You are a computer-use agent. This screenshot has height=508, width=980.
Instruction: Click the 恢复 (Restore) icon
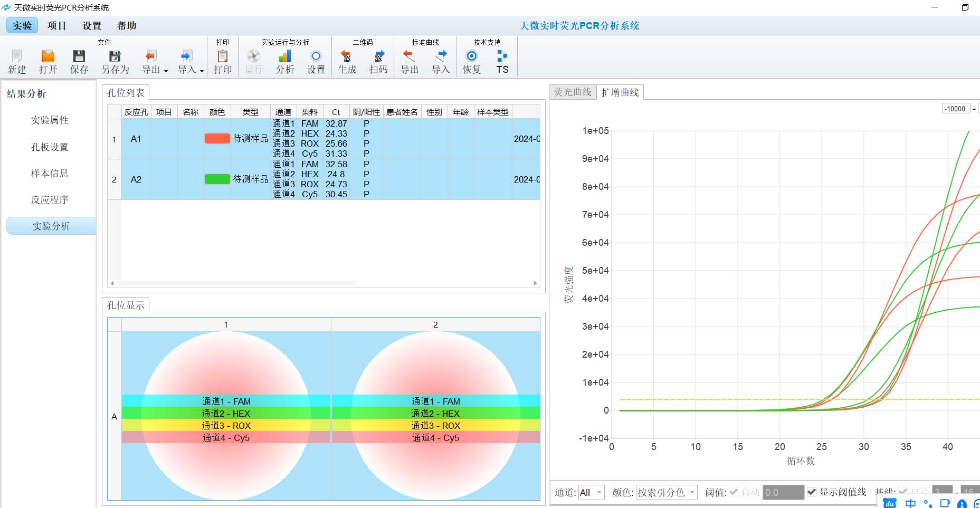point(472,56)
